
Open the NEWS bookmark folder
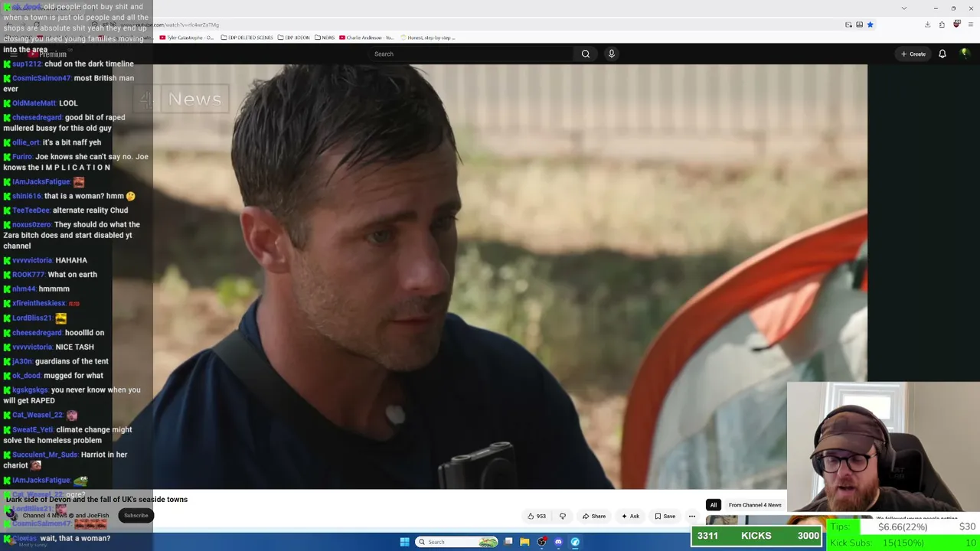click(x=325, y=37)
